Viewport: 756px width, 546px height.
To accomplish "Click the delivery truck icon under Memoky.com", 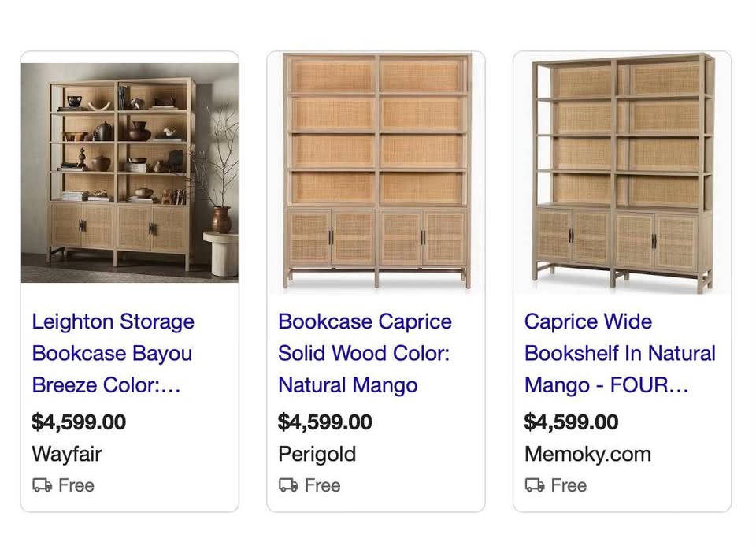I will click(x=535, y=485).
